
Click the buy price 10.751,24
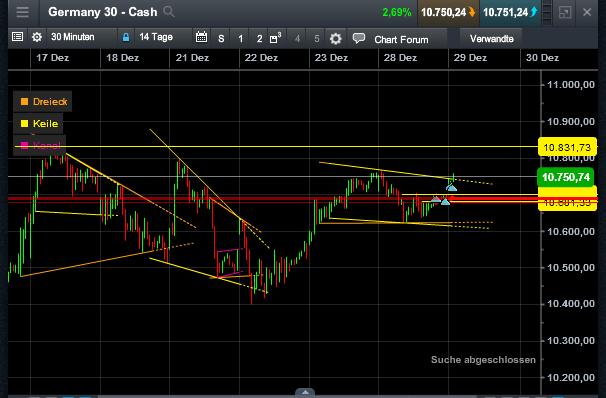[x=510, y=12]
